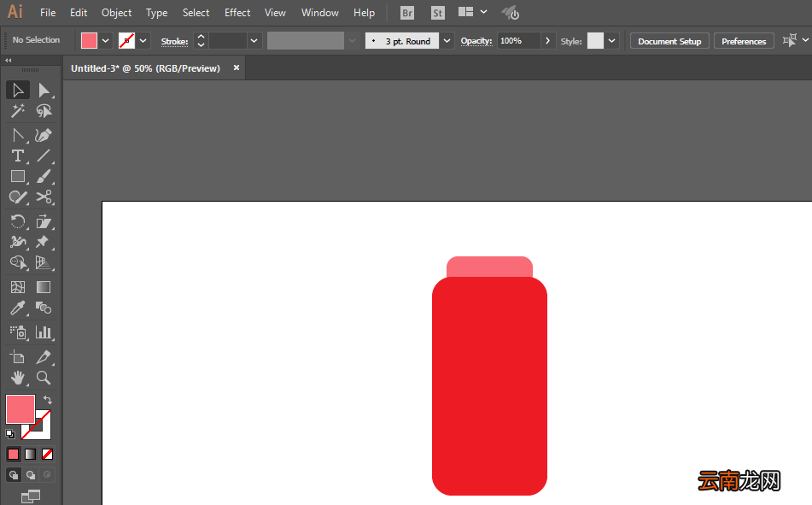Image resolution: width=812 pixels, height=505 pixels.
Task: Reset to default fill and stroke
Action: click(x=10, y=433)
